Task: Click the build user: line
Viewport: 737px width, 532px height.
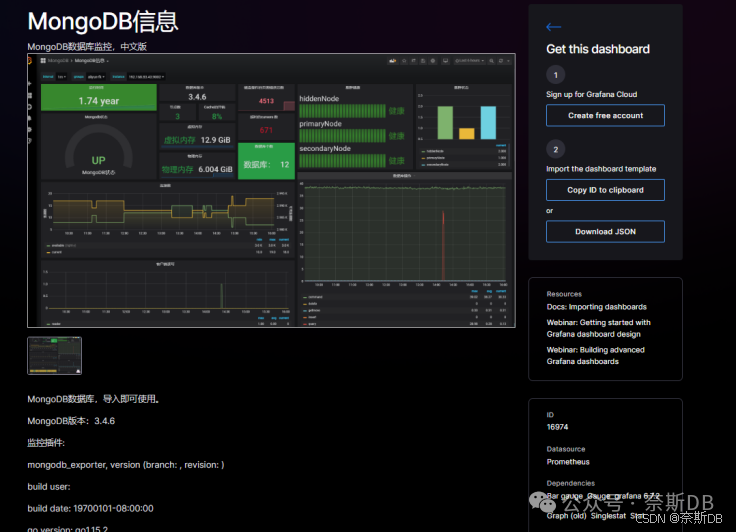Action: click(49, 487)
